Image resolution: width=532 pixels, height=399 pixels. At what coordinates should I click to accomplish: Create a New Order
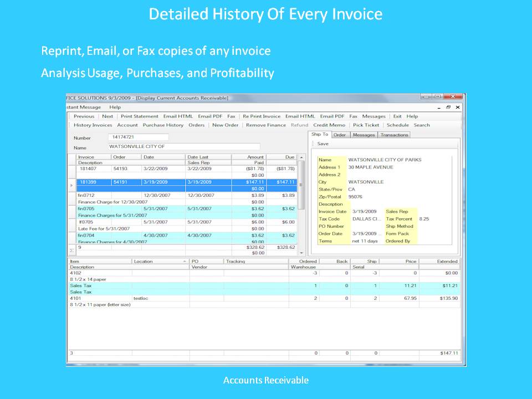pyautogui.click(x=226, y=125)
